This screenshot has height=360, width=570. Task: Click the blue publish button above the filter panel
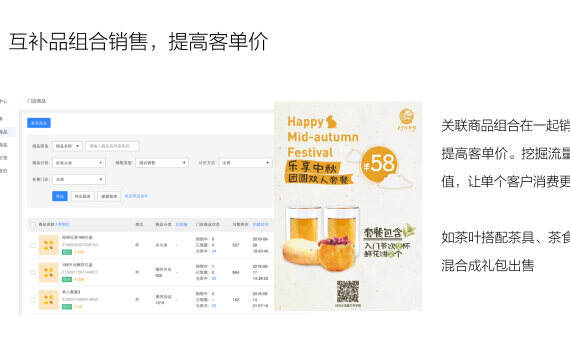[x=39, y=123]
